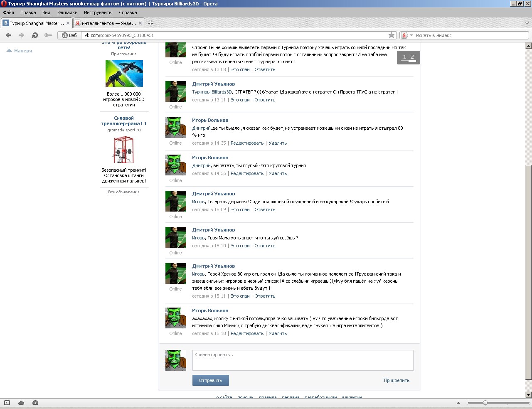The width and height of the screenshot is (532, 409).
Task: Select page 2 in pagination widget
Action: (412, 57)
